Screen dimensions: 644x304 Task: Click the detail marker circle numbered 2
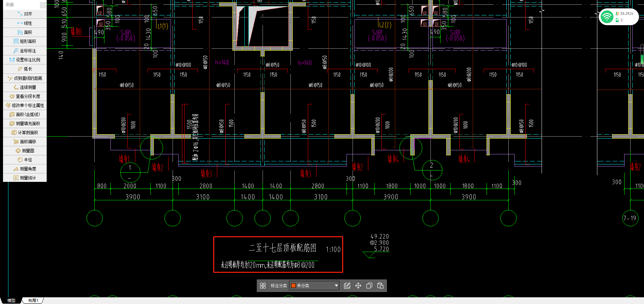432,170
